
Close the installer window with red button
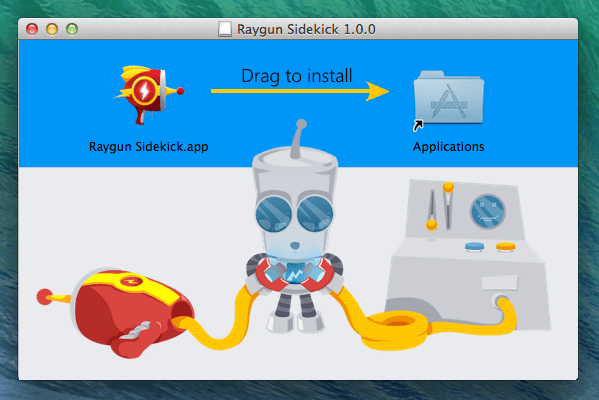[32, 29]
